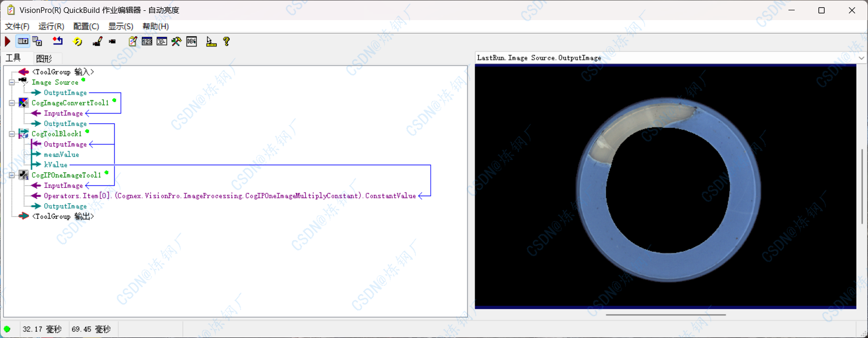Click the yellow question mark help icon
The image size is (868, 338).
(226, 41)
